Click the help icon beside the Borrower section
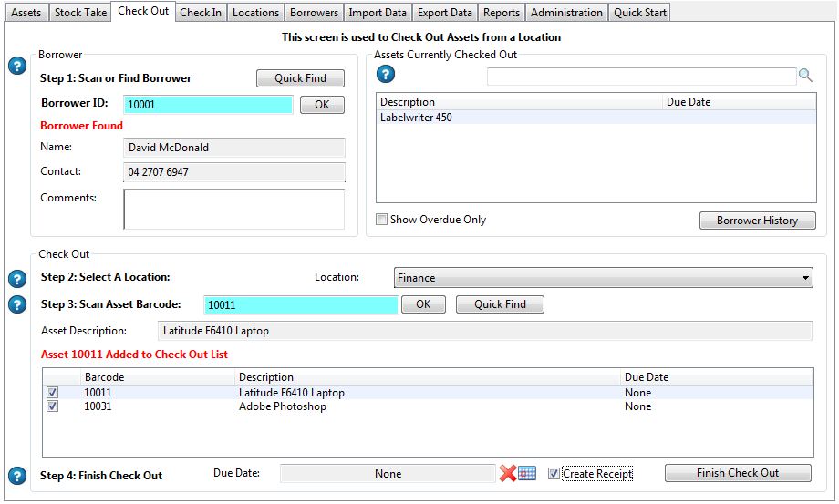The width and height of the screenshot is (839, 504). tap(16, 67)
